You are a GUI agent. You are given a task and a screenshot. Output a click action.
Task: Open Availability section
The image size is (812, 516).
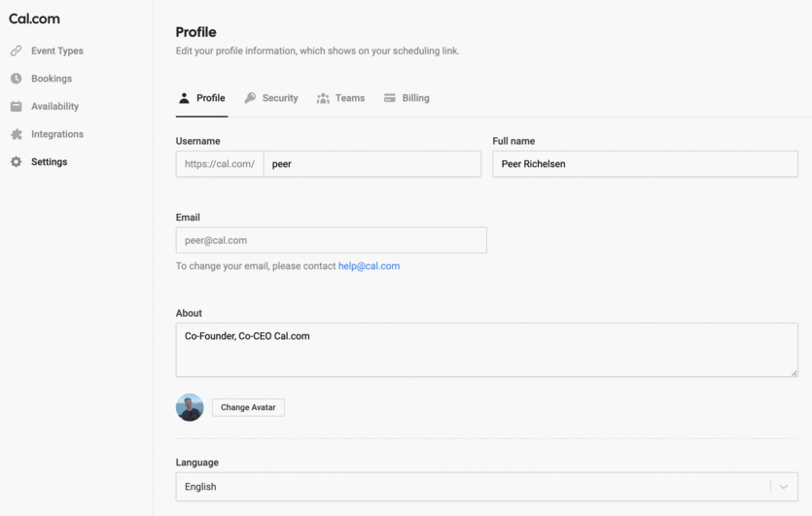click(x=54, y=106)
